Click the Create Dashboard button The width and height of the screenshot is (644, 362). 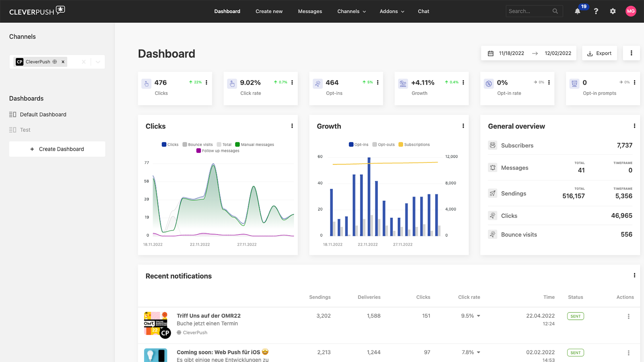[57, 149]
